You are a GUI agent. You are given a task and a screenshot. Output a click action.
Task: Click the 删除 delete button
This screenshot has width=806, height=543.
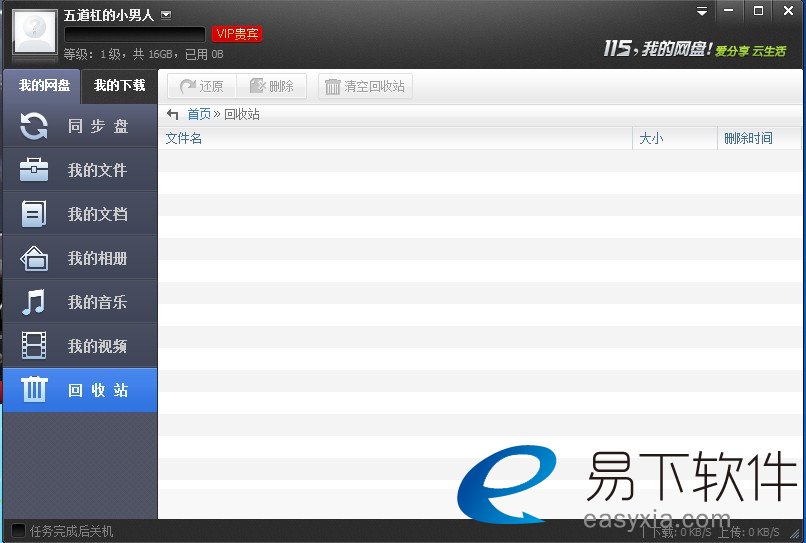pos(272,87)
